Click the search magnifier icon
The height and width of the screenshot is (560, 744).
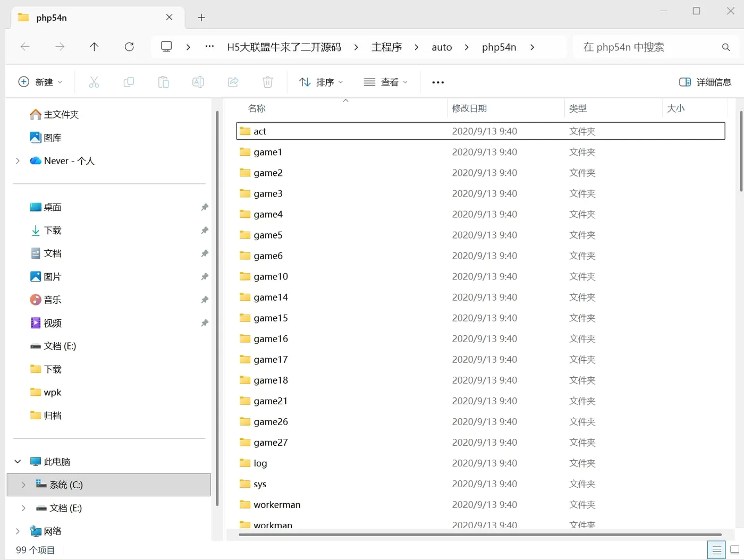726,47
